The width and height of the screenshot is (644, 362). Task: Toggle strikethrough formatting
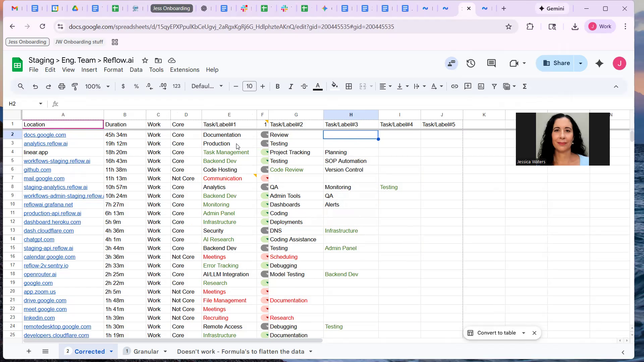coord(304,86)
